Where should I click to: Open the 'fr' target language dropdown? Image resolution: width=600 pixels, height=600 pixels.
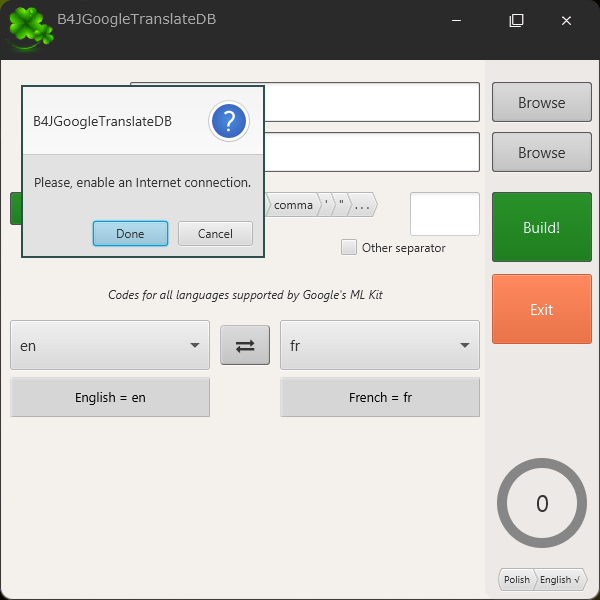tap(380, 345)
